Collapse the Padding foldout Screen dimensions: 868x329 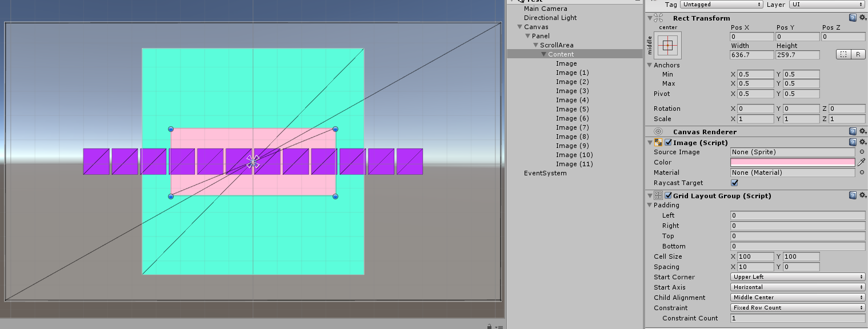[x=650, y=205]
